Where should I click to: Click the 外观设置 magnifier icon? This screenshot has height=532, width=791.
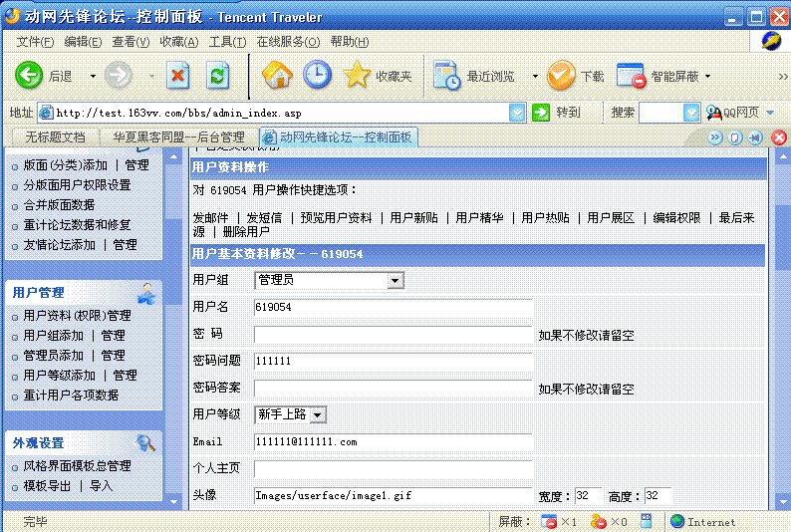pos(145,443)
